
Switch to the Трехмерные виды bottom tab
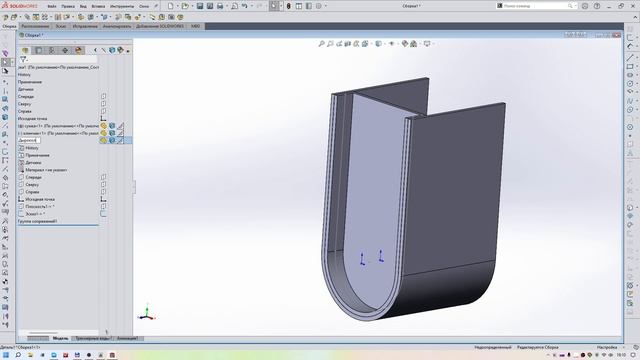(93, 338)
